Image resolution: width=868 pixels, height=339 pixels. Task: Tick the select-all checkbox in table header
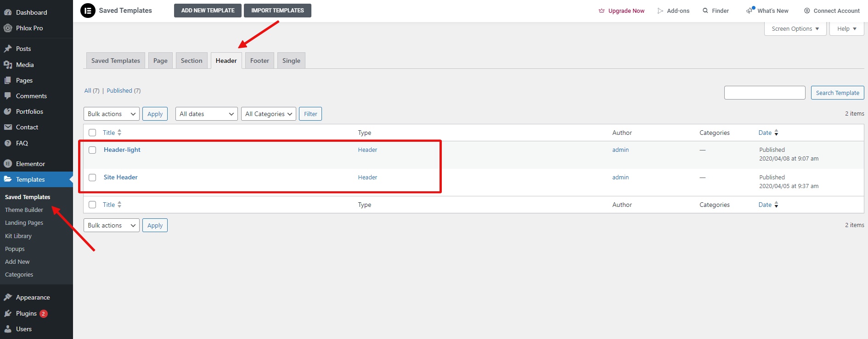[x=92, y=133]
